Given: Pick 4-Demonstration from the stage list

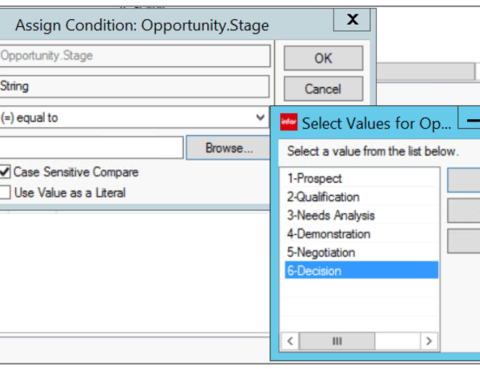Looking at the screenshot, I should pyautogui.click(x=329, y=234).
